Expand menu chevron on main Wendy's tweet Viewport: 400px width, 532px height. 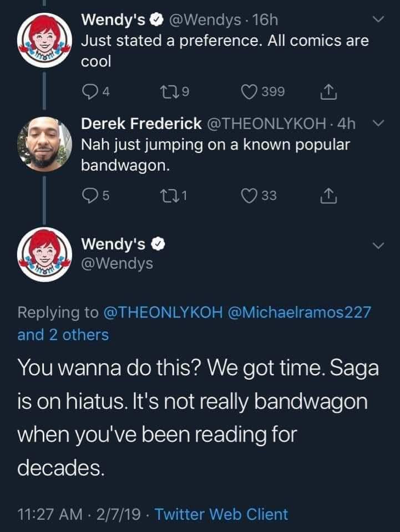[x=378, y=245]
